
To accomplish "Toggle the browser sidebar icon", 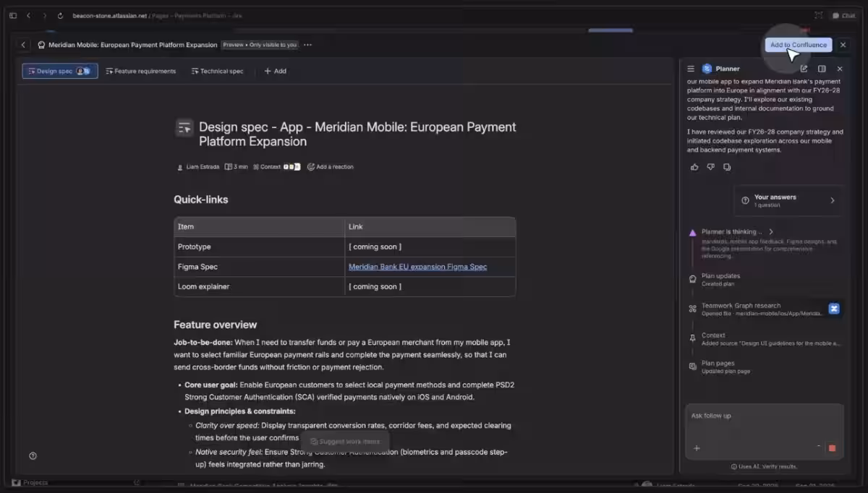I will click(x=13, y=15).
